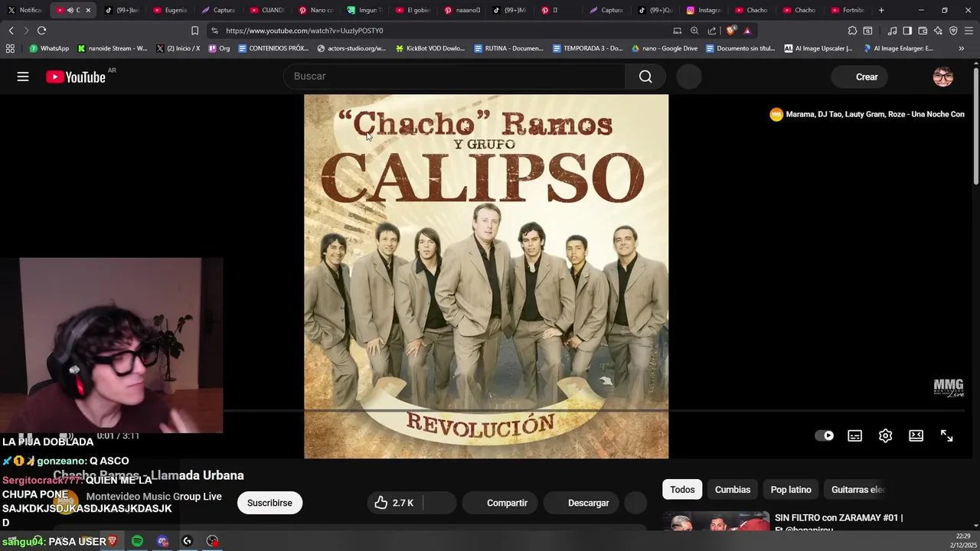Open the nano - Google Drive bookmark
Screen dimensions: 980x551
[664, 48]
